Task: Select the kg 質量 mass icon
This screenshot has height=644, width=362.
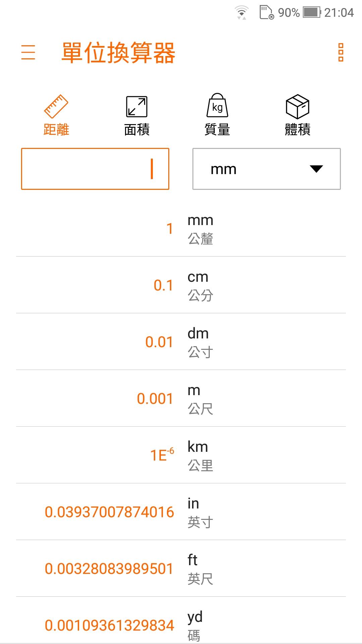Action: coord(217,105)
